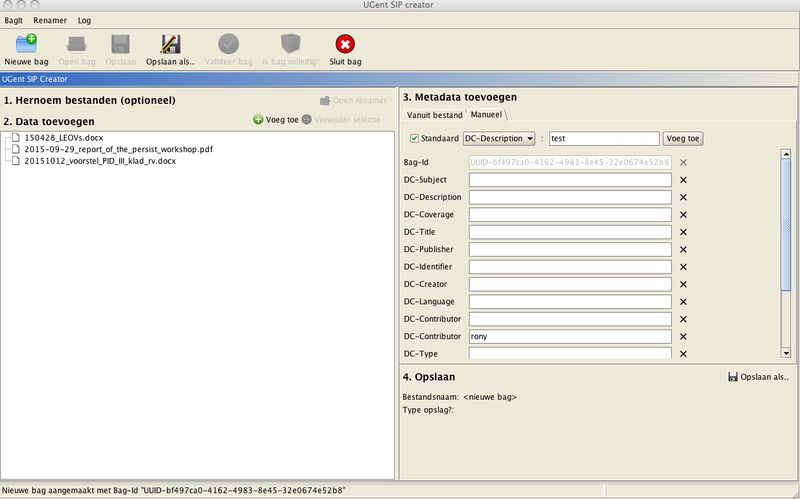Delete the DC-Contributor rony row
The height and width of the screenshot is (499, 800).
pos(684,337)
